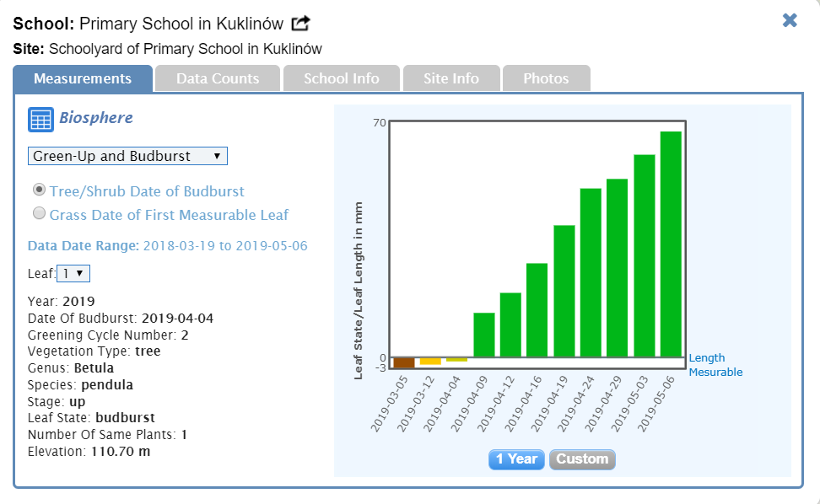Open the Green-Up and Budburst dropdown
This screenshot has width=820, height=504.
point(127,156)
